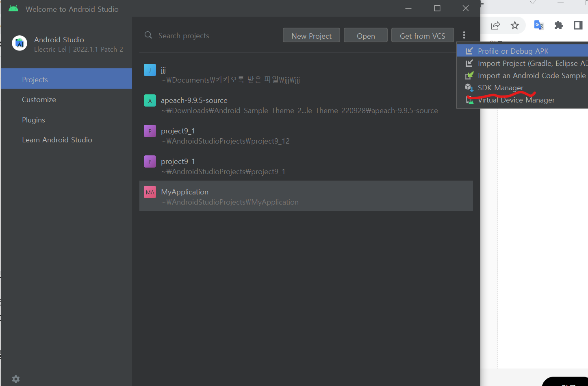The image size is (588, 386).
Task: Switch to the Customize tab
Action: [67, 100]
